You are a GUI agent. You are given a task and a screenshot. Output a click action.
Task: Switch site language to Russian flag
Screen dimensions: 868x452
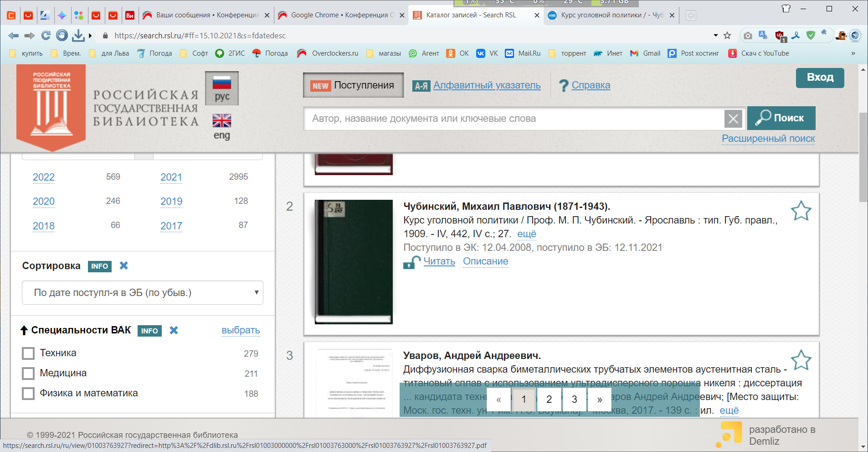[x=222, y=88]
